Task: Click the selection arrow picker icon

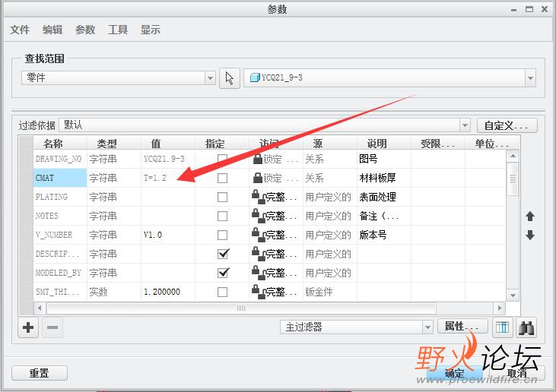Action: tap(230, 78)
